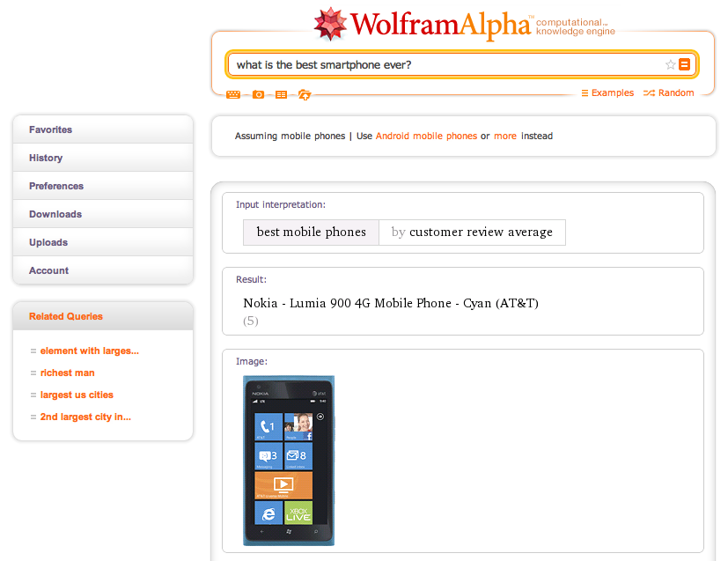The height and width of the screenshot is (561, 728).
Task: Favorite this query with the star icon
Action: tap(671, 64)
